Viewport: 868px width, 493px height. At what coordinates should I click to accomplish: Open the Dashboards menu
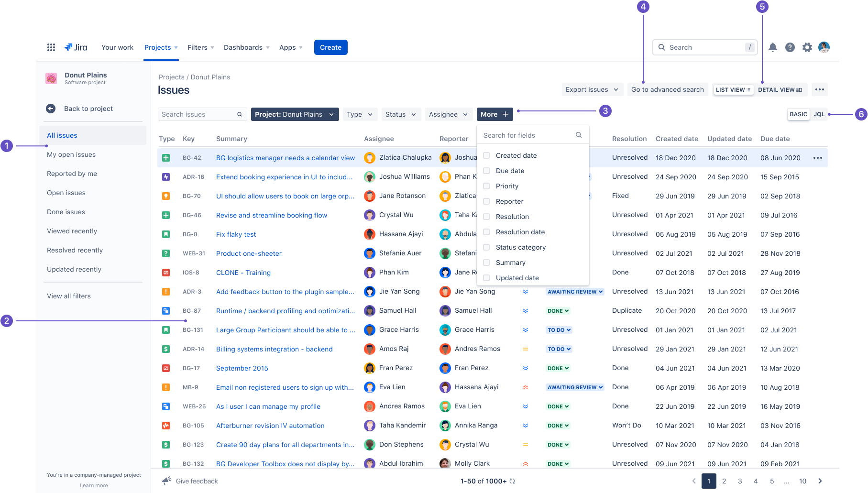[x=247, y=47]
